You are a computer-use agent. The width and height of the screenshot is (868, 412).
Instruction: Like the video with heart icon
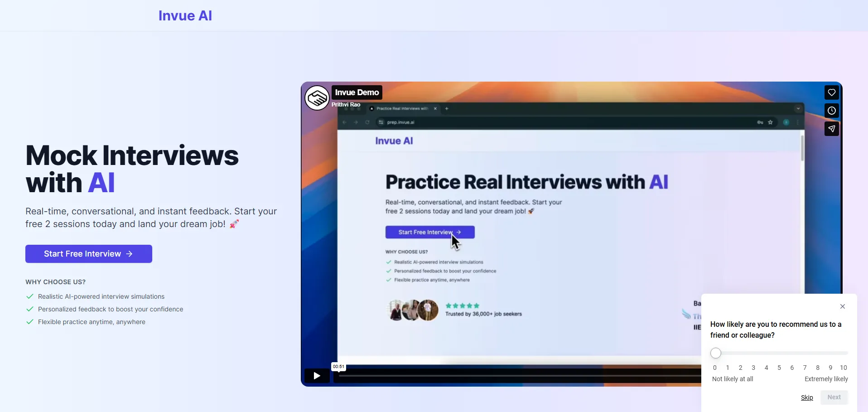click(831, 93)
